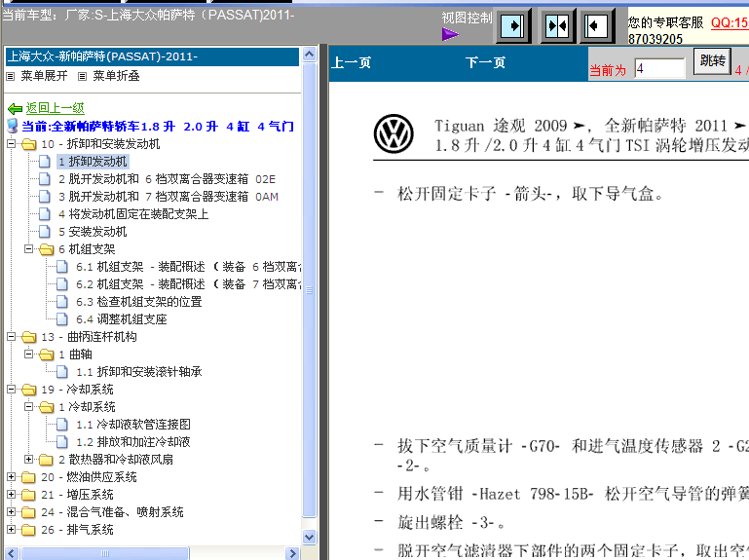Click the tree scroll up arrow

310,55
